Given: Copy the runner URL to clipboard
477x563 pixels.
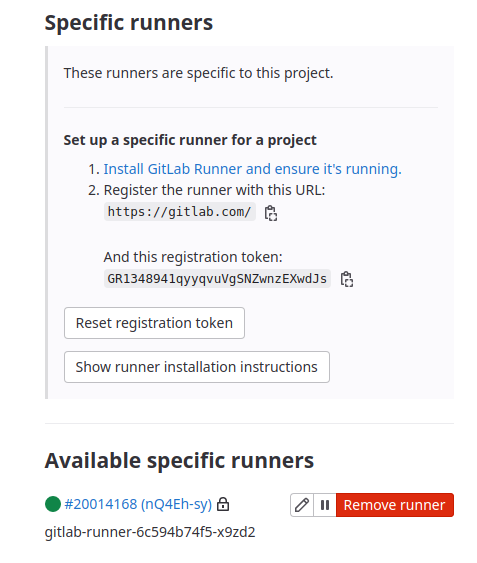Looking at the screenshot, I should click(x=270, y=213).
